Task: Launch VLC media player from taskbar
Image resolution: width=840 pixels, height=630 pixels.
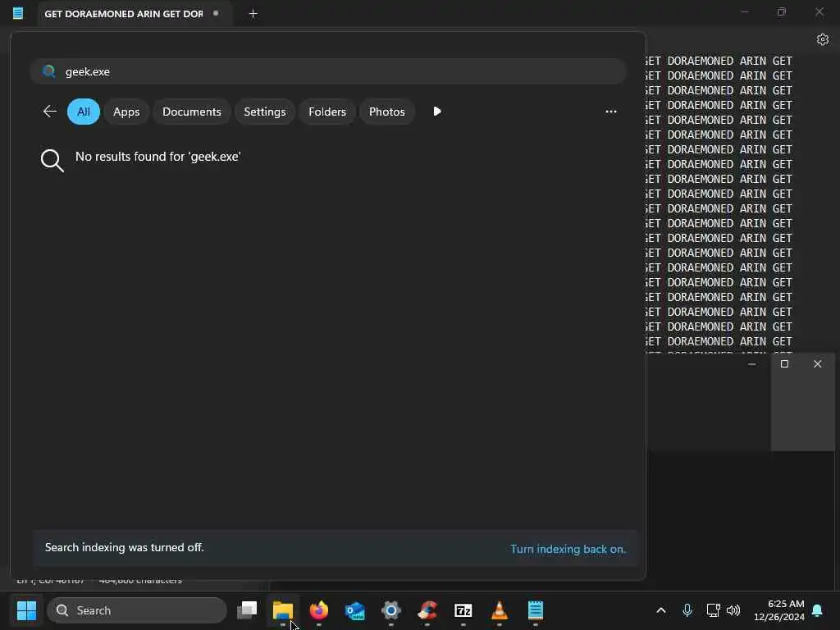Action: pos(500,610)
